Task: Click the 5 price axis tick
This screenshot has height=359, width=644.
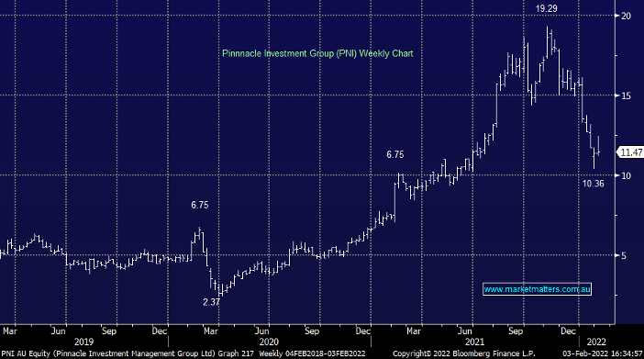Action: tap(624, 255)
